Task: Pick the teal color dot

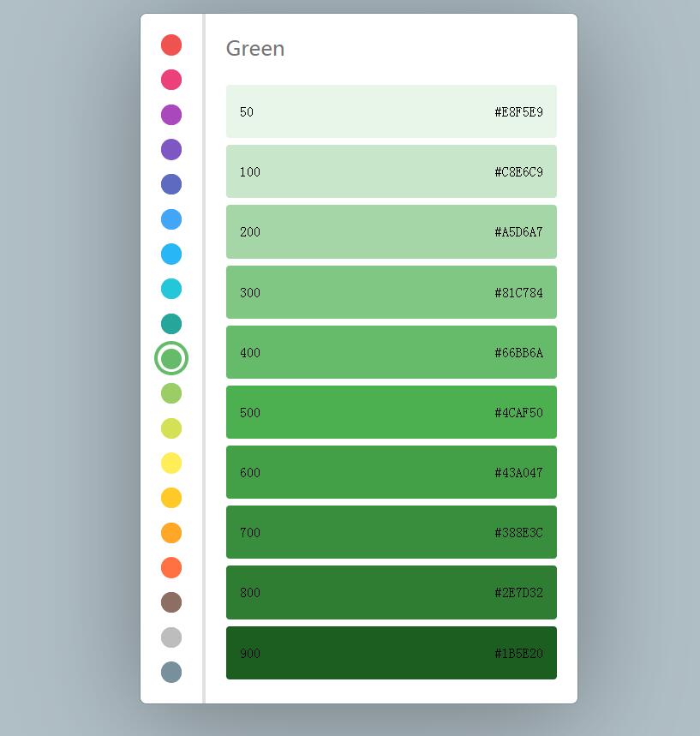Action: pos(171,324)
